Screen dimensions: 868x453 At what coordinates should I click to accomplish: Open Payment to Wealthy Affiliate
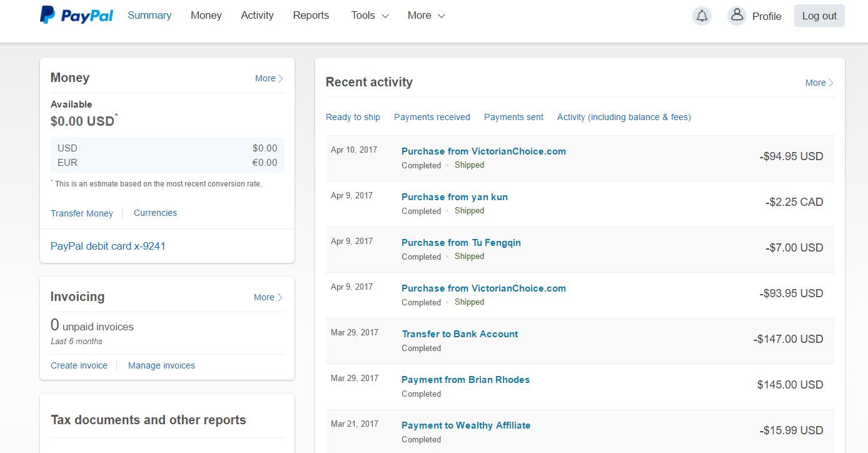(x=466, y=425)
